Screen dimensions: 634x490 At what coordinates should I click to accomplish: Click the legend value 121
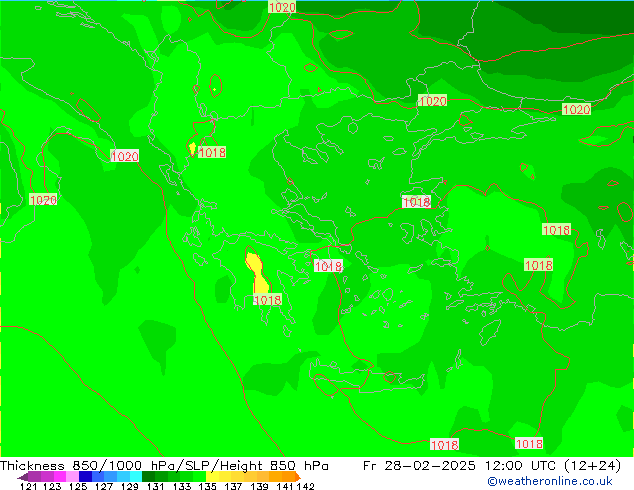point(28,486)
